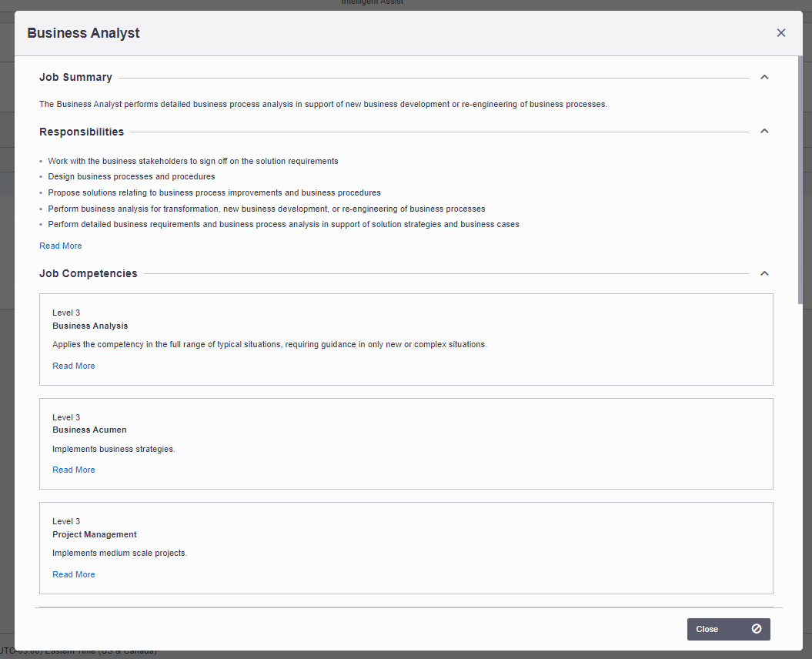
Task: Click 'Applies the competency in the full range' text
Action: 270,345
